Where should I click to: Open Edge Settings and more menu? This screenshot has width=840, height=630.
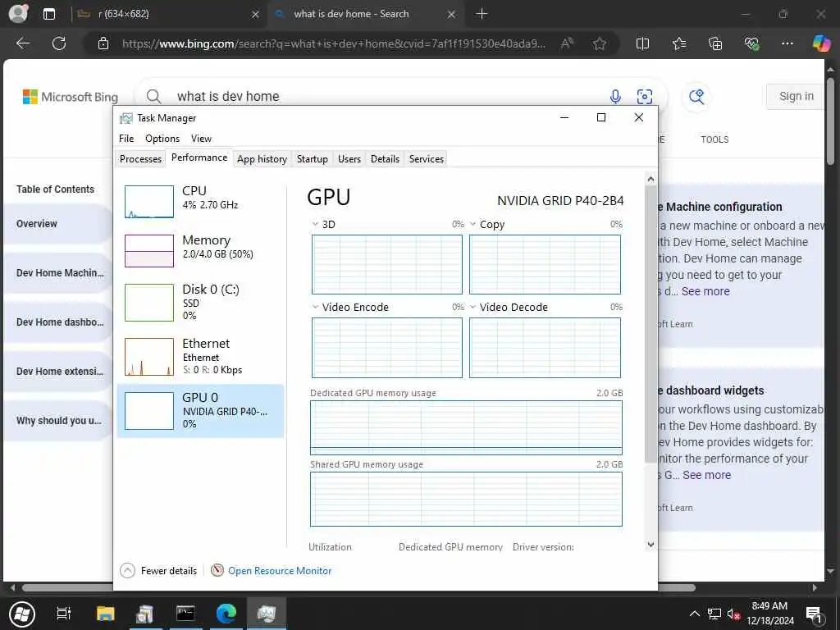coord(787,43)
